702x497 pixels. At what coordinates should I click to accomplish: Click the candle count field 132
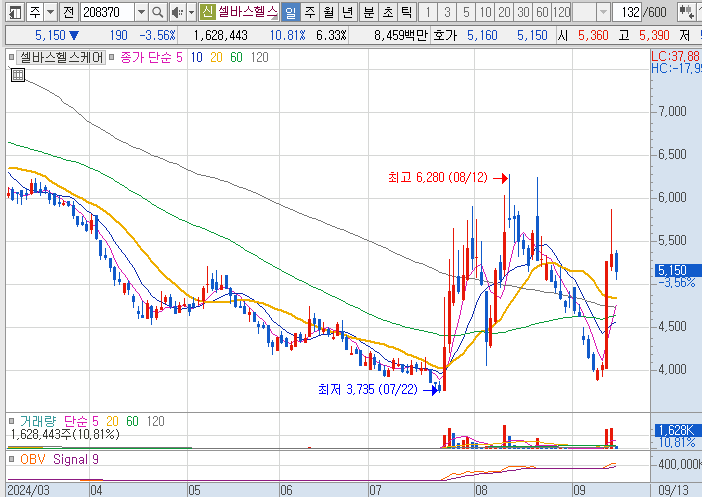coord(627,12)
